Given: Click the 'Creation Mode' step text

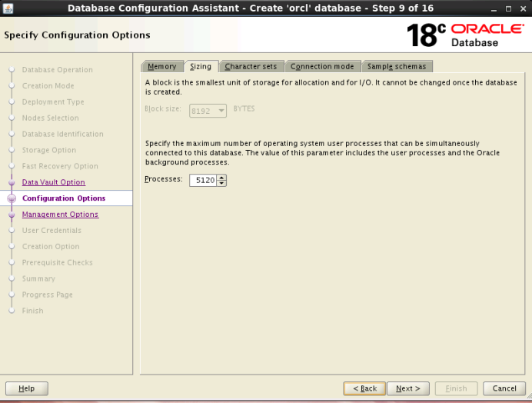Looking at the screenshot, I should point(48,85).
